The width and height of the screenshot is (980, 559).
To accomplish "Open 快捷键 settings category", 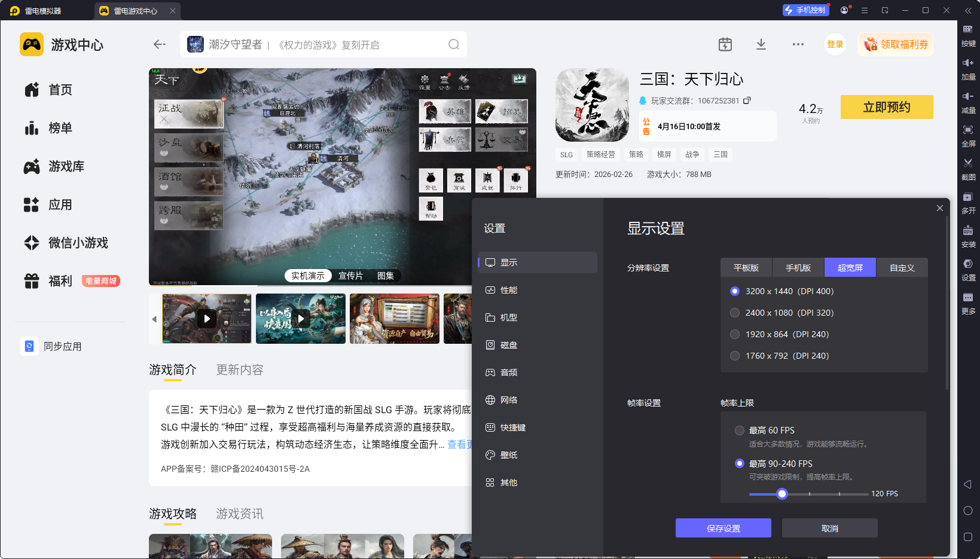I will [x=538, y=427].
